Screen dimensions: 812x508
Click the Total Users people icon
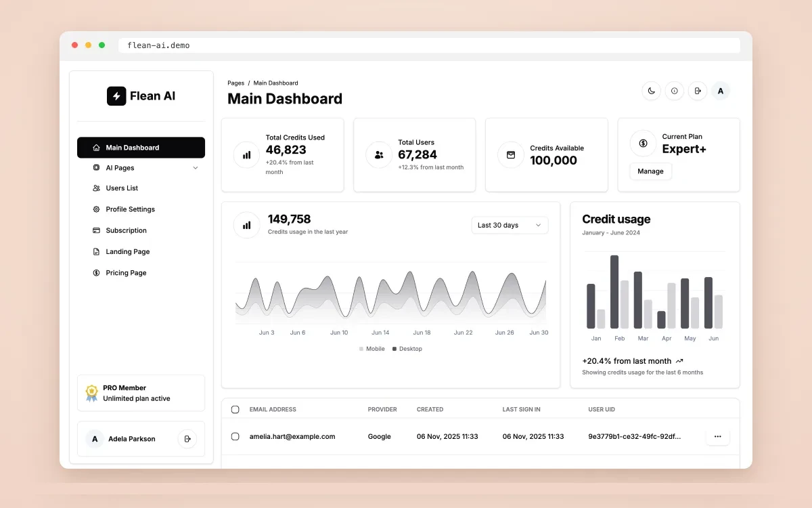379,155
